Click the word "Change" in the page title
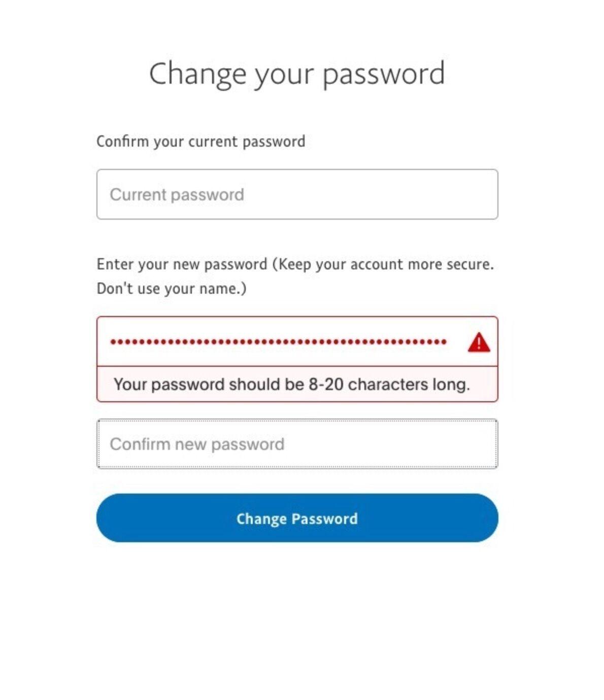604x700 pixels. tap(197, 74)
